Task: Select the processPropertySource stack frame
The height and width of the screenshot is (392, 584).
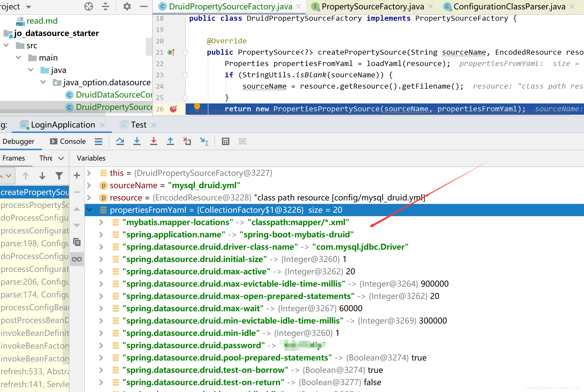Action: click(x=34, y=205)
